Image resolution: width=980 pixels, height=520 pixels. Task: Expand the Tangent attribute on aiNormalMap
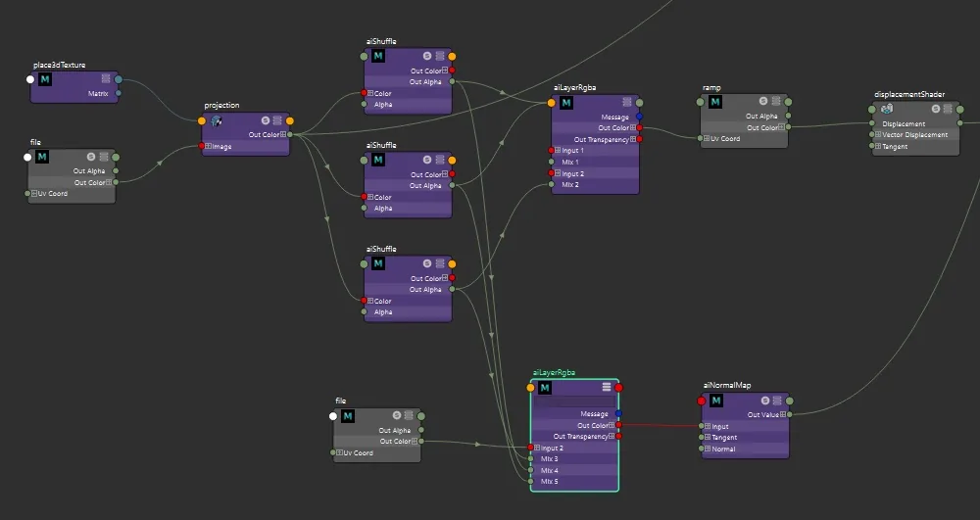(x=708, y=437)
